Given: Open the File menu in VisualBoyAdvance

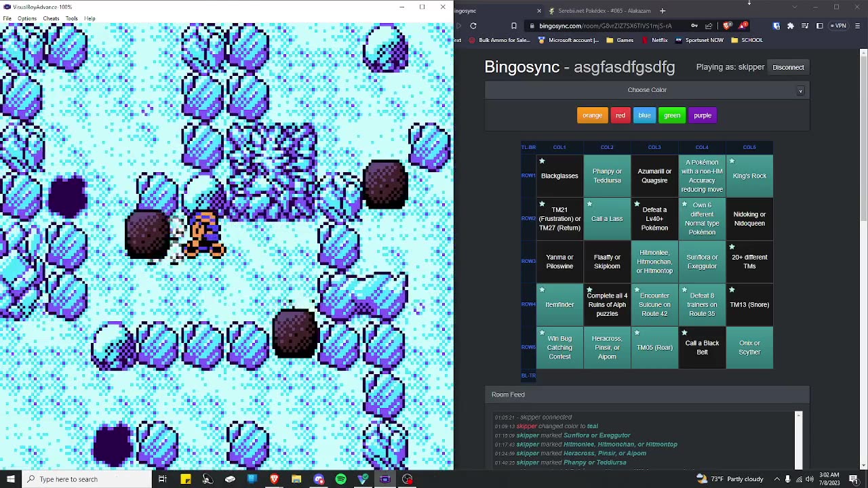Looking at the screenshot, I should click(x=7, y=18).
